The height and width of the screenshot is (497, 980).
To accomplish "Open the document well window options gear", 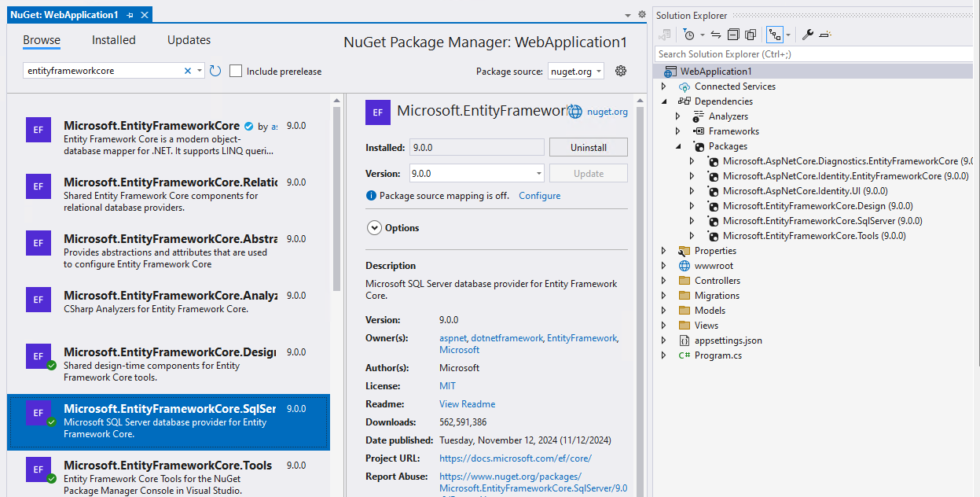I will (641, 15).
